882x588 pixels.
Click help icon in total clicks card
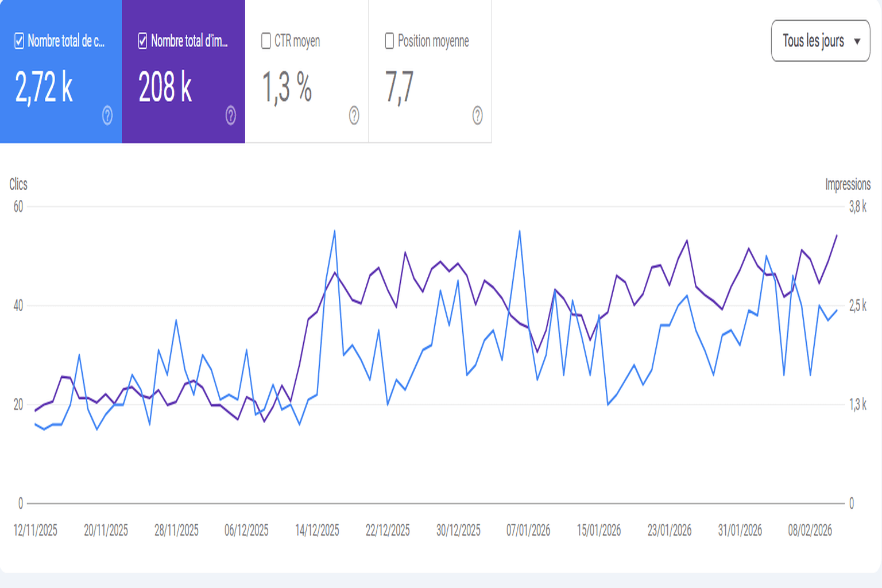[107, 115]
